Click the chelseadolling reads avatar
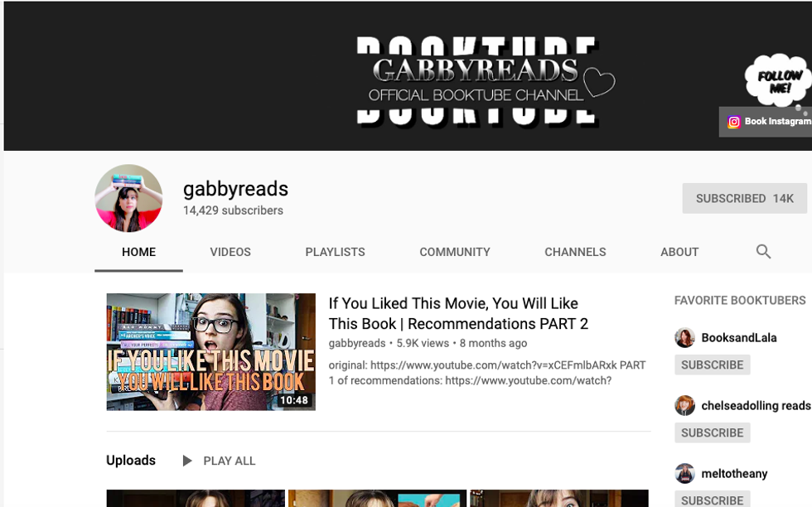812x507 pixels. point(684,406)
